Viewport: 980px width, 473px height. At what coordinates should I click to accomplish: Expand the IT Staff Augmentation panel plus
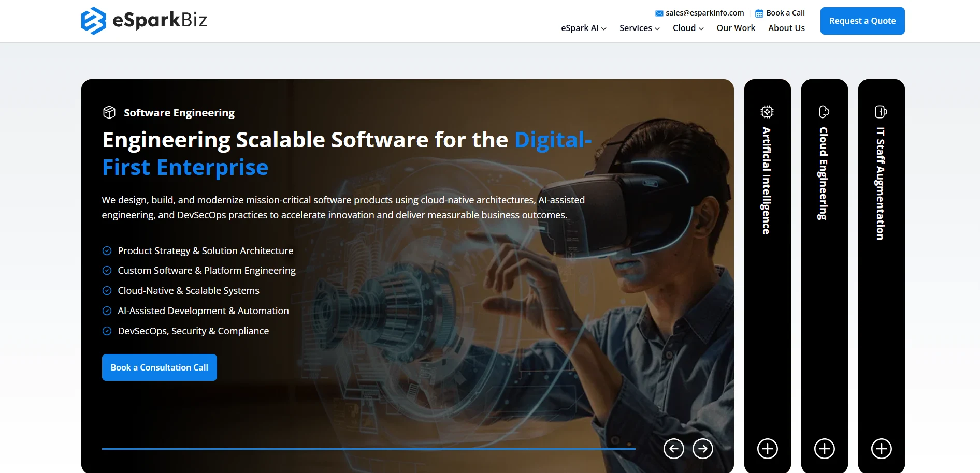(x=882, y=449)
